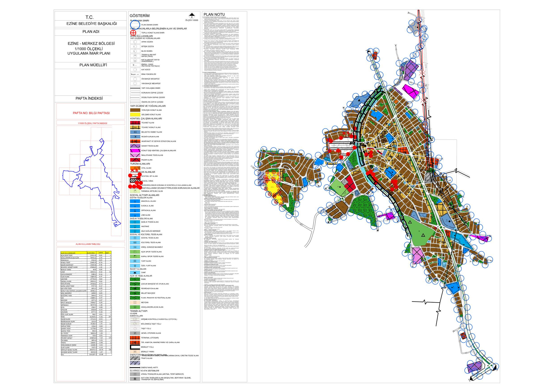Click the Genel Otopark Alanı P icon

135,333
